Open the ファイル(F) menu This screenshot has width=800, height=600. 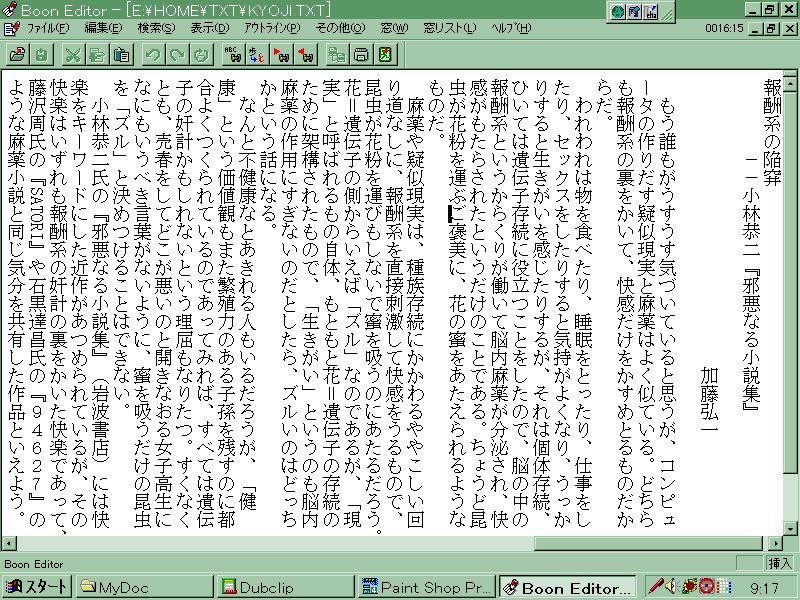coord(47,28)
